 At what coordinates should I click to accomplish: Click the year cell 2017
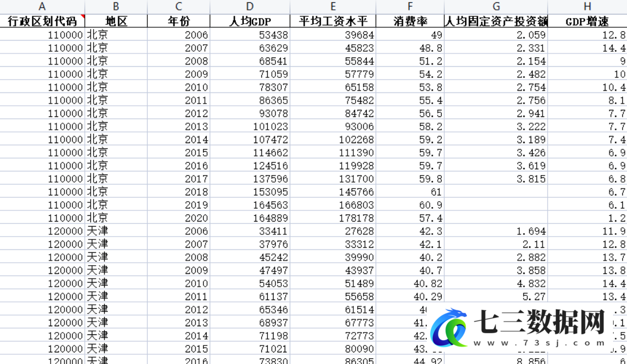[179, 179]
